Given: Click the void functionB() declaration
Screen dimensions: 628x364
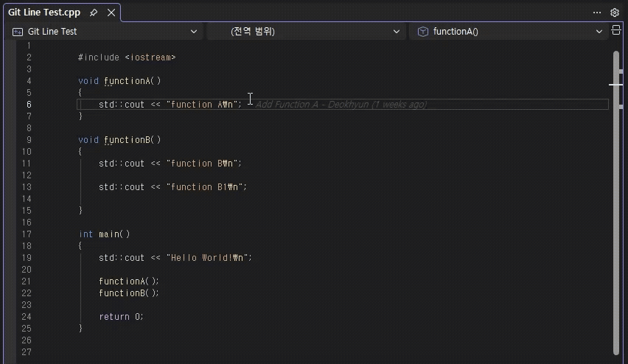Looking at the screenshot, I should tap(119, 140).
